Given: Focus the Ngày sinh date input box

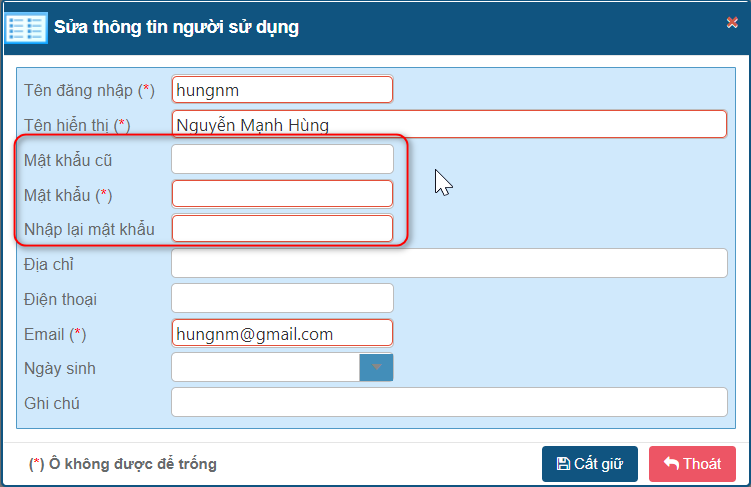Looking at the screenshot, I should (x=265, y=367).
